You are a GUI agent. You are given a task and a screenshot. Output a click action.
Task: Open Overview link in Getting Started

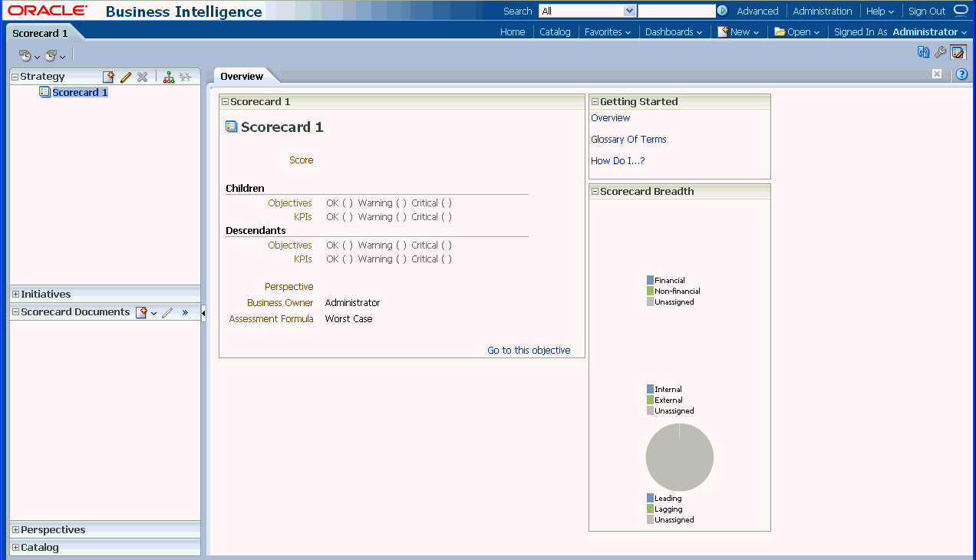tap(610, 118)
